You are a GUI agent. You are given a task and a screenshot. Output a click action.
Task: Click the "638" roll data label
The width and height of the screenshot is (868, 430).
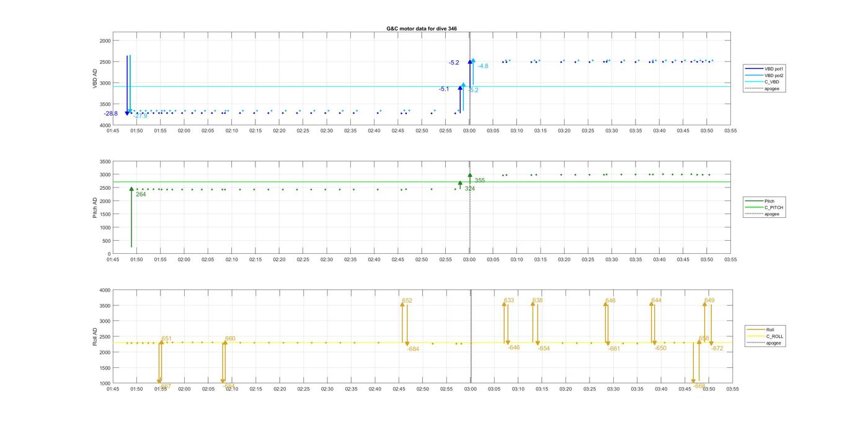538,300
